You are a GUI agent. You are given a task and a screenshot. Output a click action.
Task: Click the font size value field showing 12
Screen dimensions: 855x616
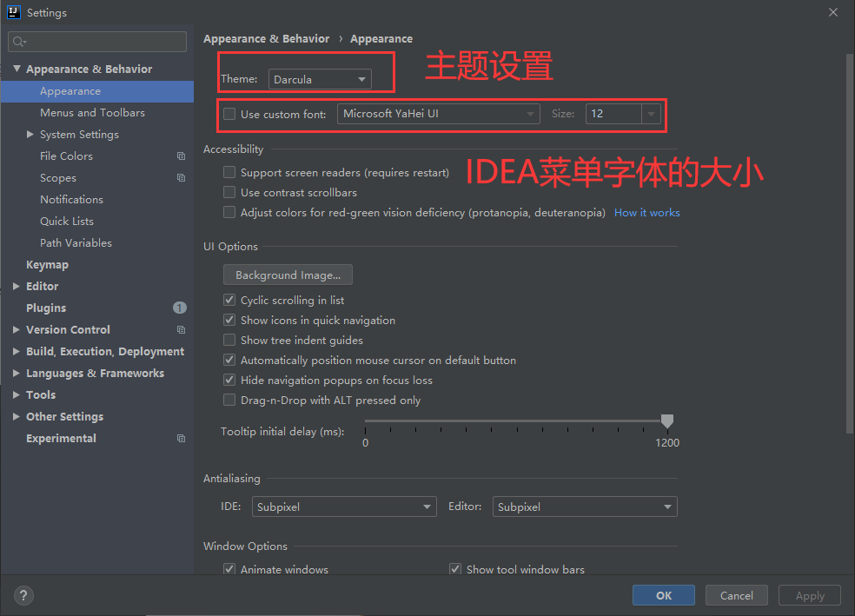pos(613,114)
